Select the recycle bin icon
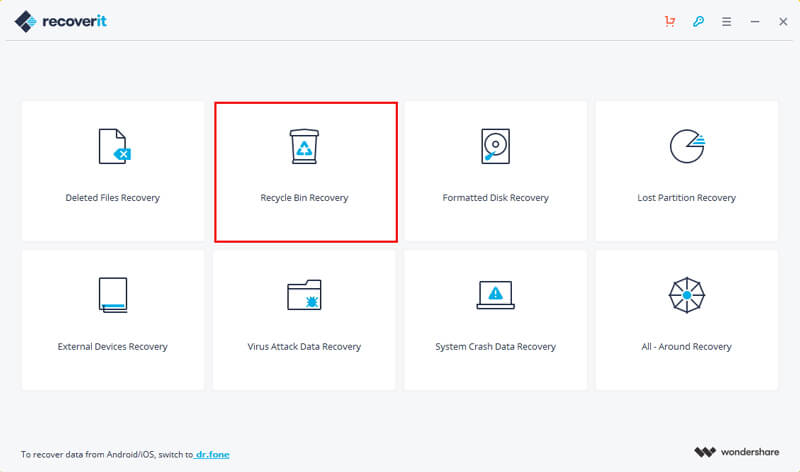The width and height of the screenshot is (800, 472). pyautogui.click(x=304, y=146)
